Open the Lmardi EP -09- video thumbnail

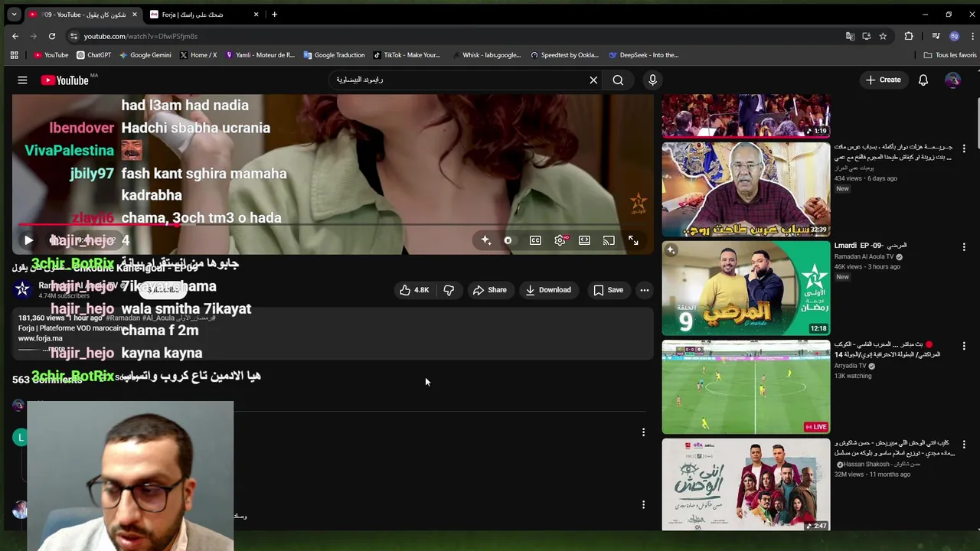click(746, 288)
